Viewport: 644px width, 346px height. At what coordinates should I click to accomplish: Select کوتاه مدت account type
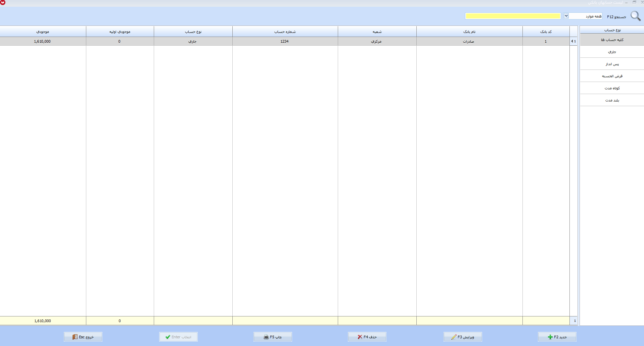coord(612,88)
